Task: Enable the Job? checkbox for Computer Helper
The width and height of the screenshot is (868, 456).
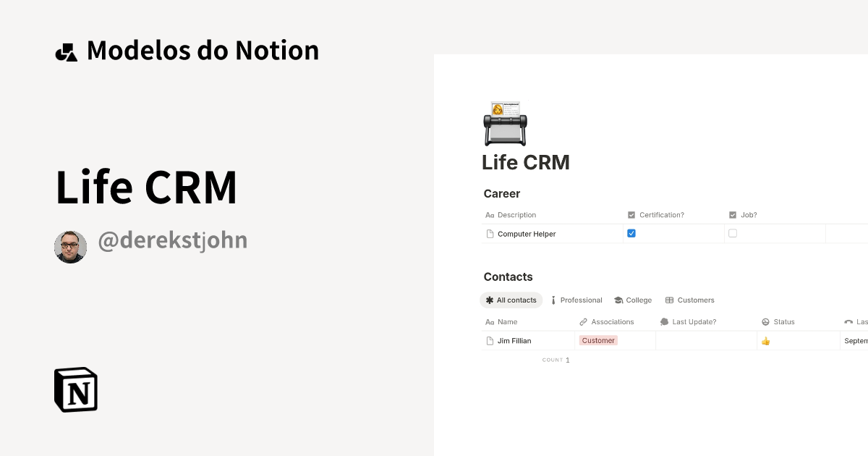Action: point(732,233)
